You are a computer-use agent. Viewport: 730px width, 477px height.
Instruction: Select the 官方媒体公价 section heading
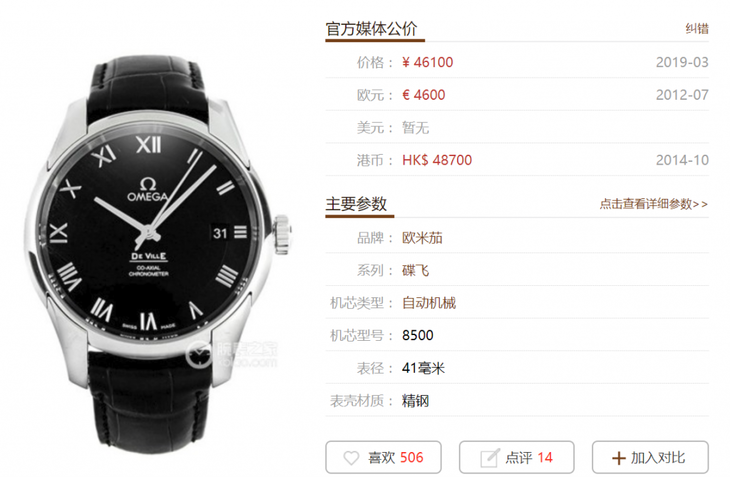(371, 29)
